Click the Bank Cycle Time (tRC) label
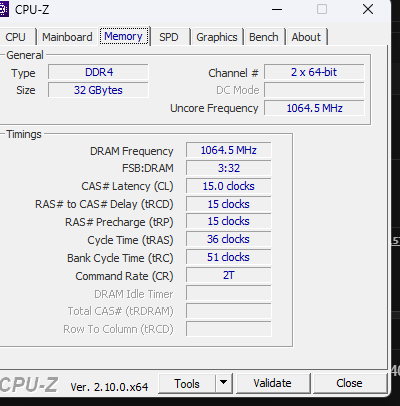 click(120, 258)
